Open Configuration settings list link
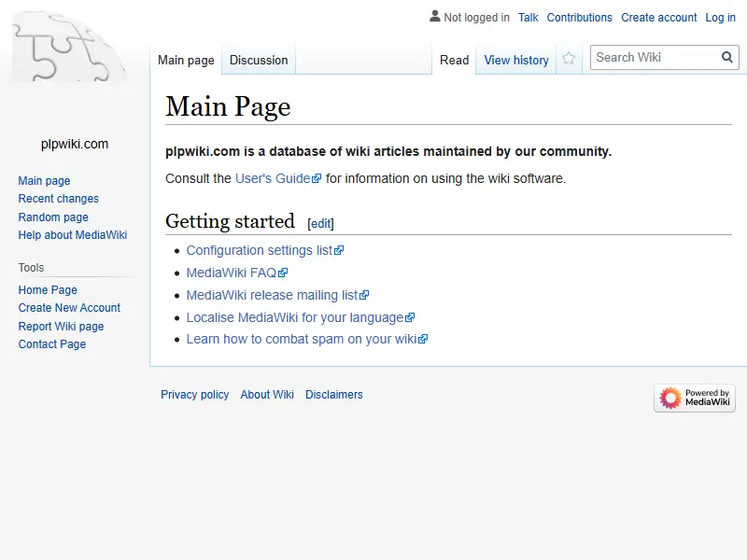Image resolution: width=747 pixels, height=560 pixels. [x=265, y=250]
